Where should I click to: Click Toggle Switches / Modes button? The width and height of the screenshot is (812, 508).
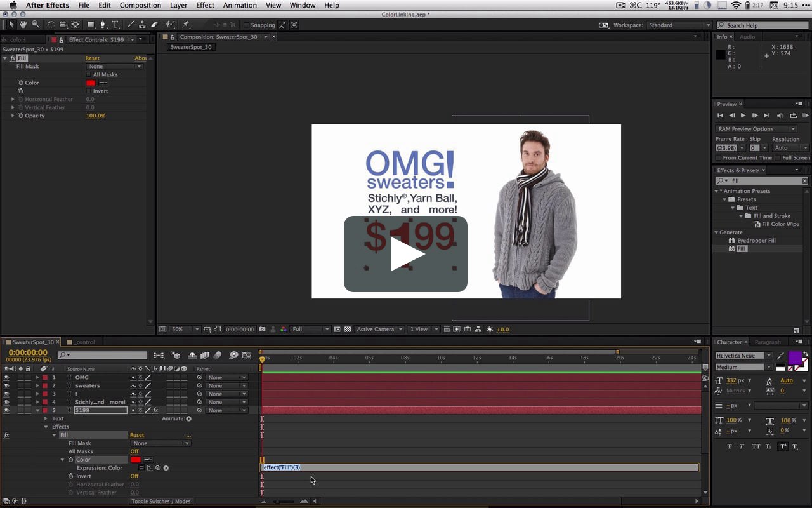coord(160,502)
